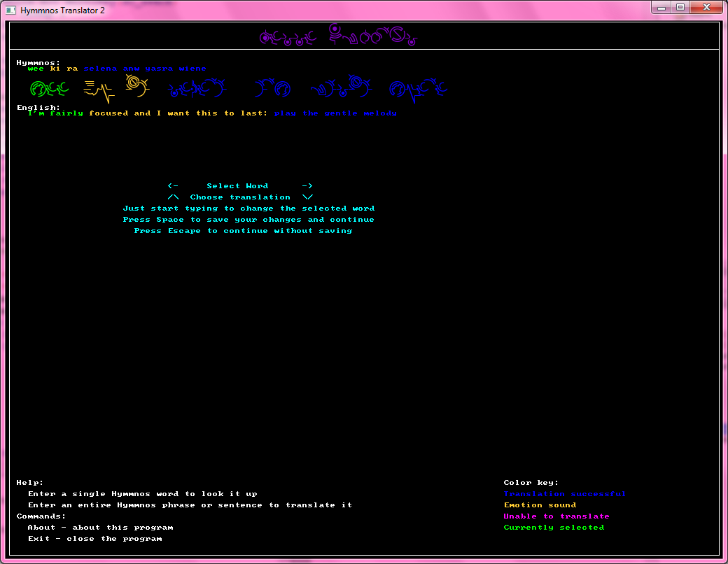The height and width of the screenshot is (564, 728).
Task: Click the 'Exit - close the program' command
Action: pyautogui.click(x=94, y=539)
